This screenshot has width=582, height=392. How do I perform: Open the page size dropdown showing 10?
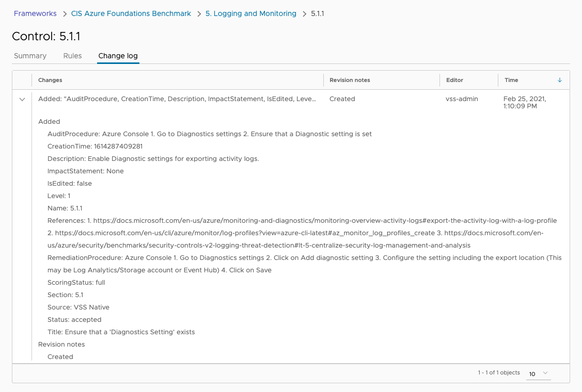coord(538,373)
